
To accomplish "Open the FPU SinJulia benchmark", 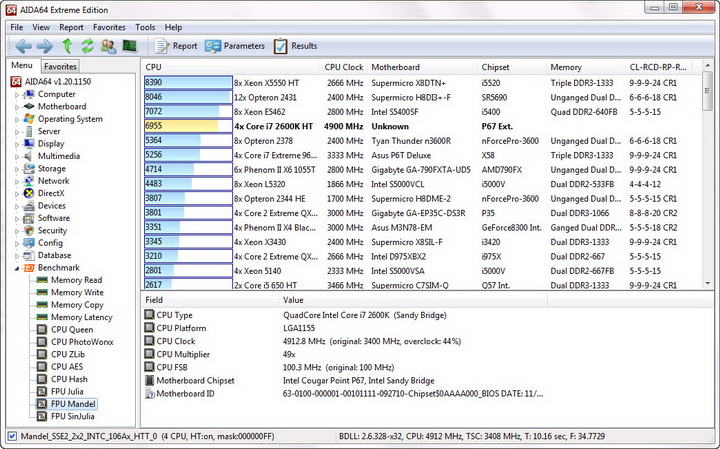I will coord(73,416).
